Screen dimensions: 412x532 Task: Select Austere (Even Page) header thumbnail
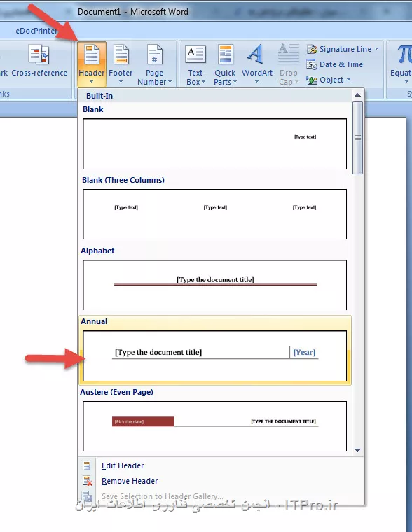pyautogui.click(x=214, y=426)
